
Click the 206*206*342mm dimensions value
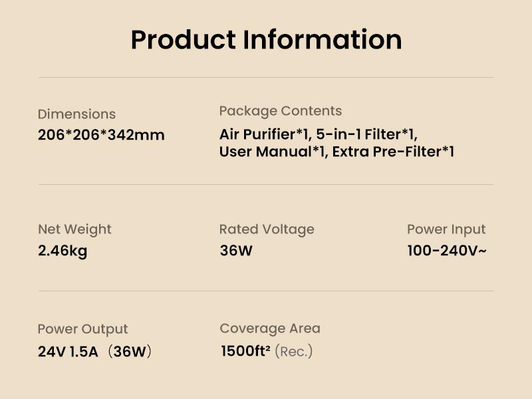pyautogui.click(x=101, y=135)
